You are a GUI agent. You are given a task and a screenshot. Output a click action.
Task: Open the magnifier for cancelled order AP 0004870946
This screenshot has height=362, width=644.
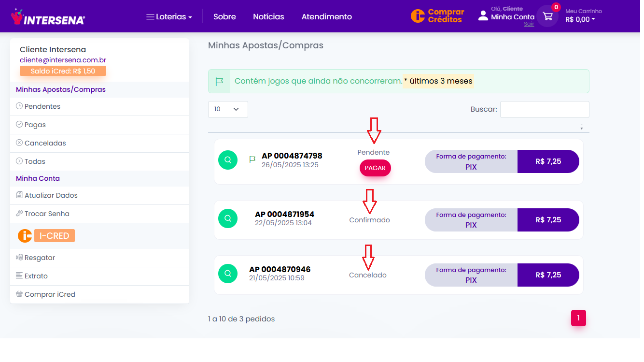tap(228, 274)
